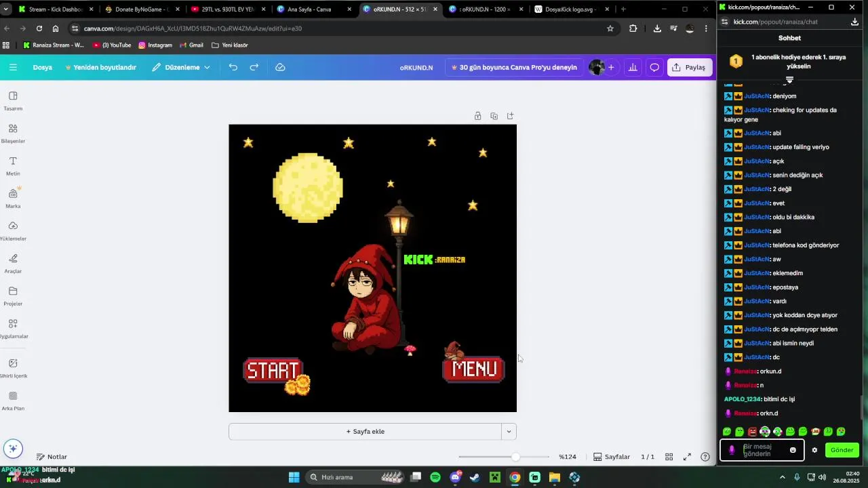The height and width of the screenshot is (488, 868).
Task: Open the Yüklemeler uploads panel
Action: (13, 230)
